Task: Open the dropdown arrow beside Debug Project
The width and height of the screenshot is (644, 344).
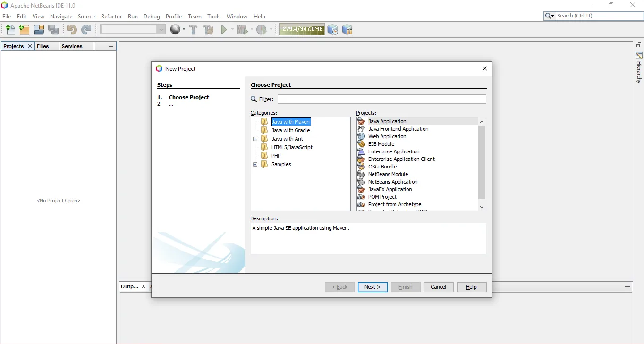Action: pos(251,30)
